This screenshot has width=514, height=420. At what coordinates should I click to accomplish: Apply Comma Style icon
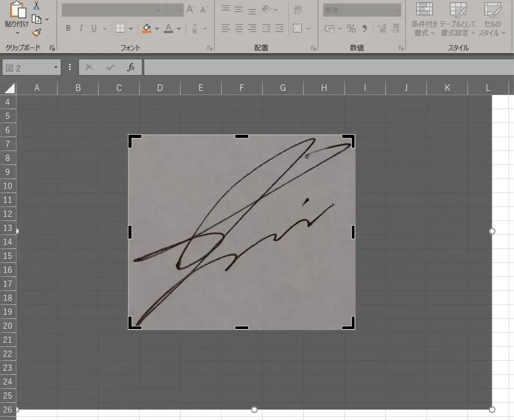point(365,28)
